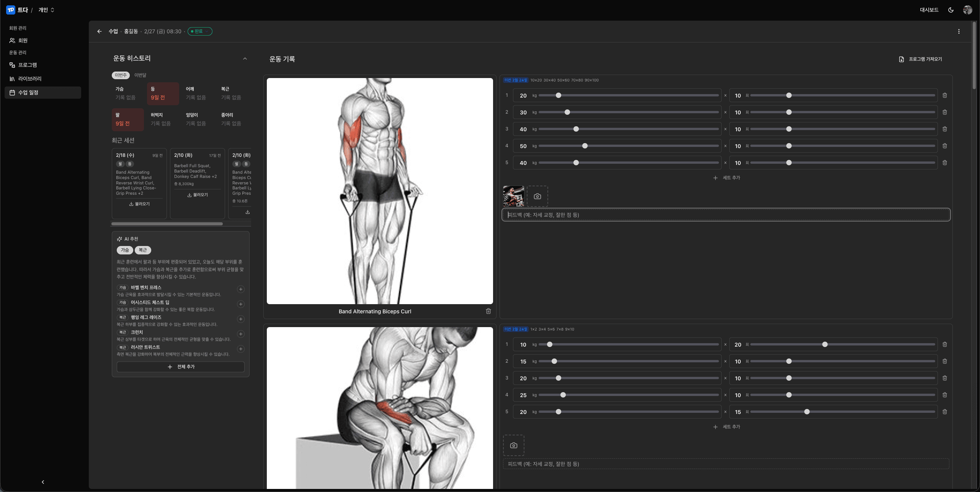Open the 완료 status dropdown
Viewport: 980px width, 492px height.
click(x=200, y=31)
